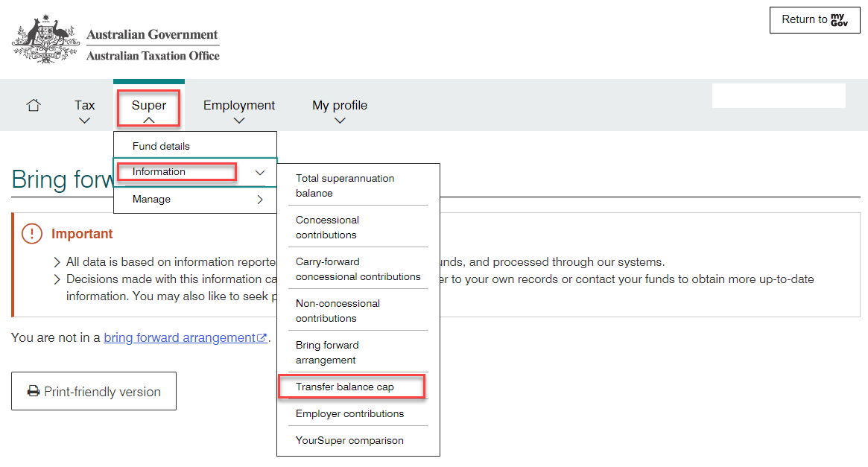868x467 pixels.
Task: Click the Australian Government crest logo
Action: point(45,39)
